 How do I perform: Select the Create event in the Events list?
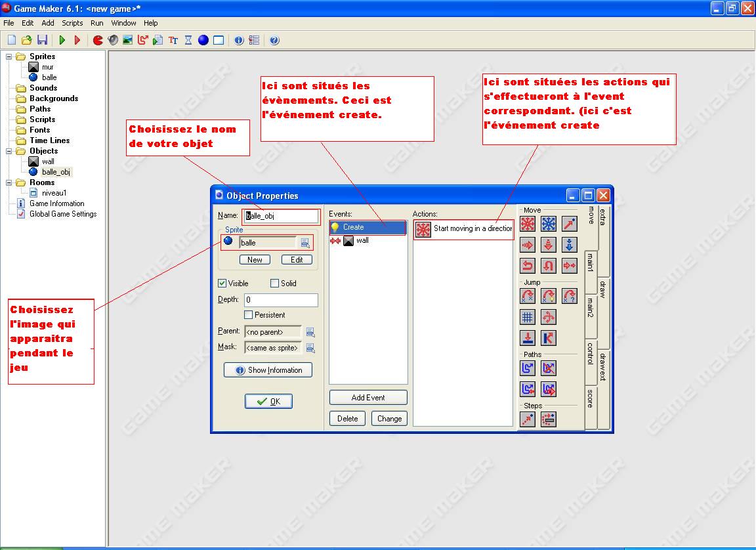pos(368,228)
